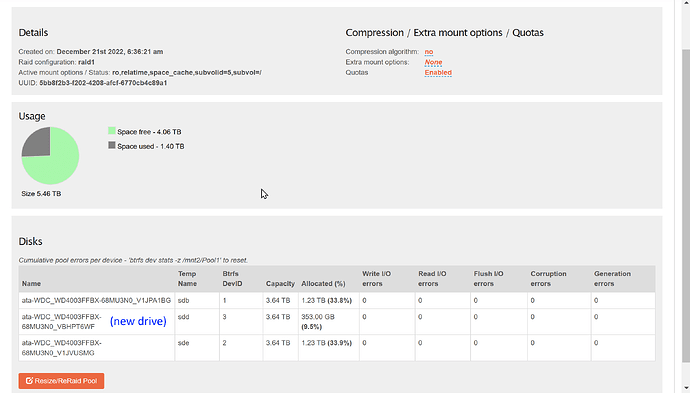The height and width of the screenshot is (396, 690).
Task: Click the green Space free legend swatch
Action: 112,131
